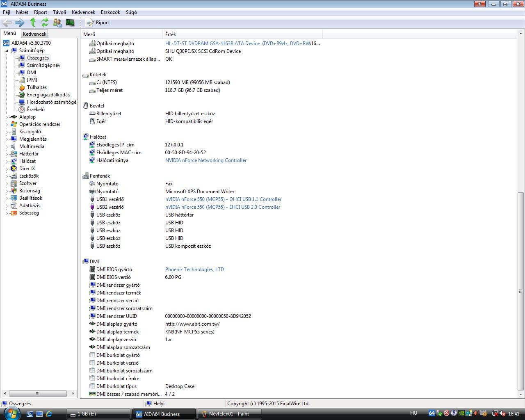Screen dimensions: 525x420
Task: Open the users toolbar icon
Action: (58, 23)
